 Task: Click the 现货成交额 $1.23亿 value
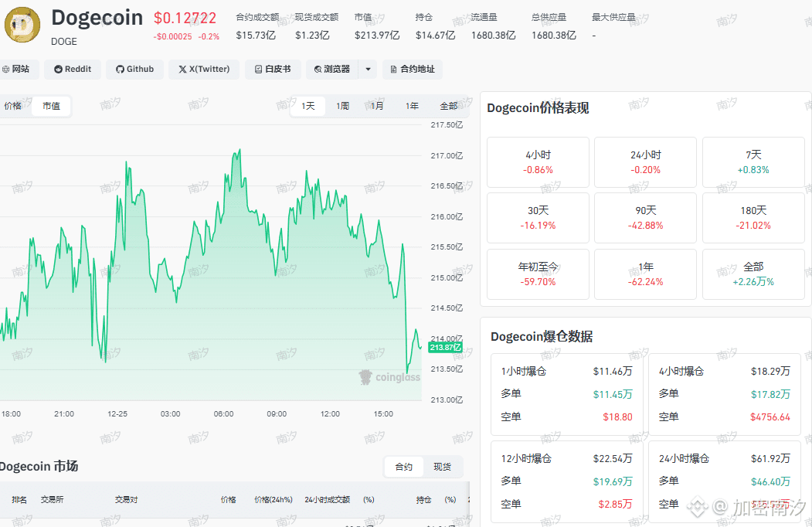tap(312, 36)
